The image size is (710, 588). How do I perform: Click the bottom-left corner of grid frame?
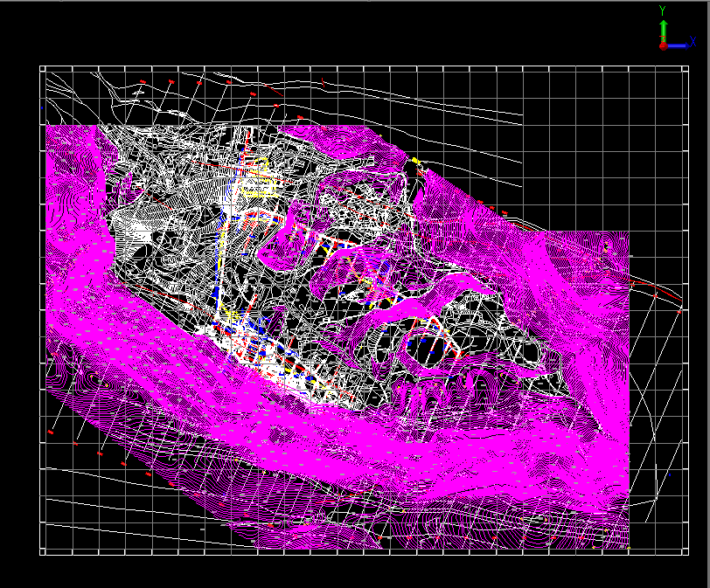coord(41,553)
